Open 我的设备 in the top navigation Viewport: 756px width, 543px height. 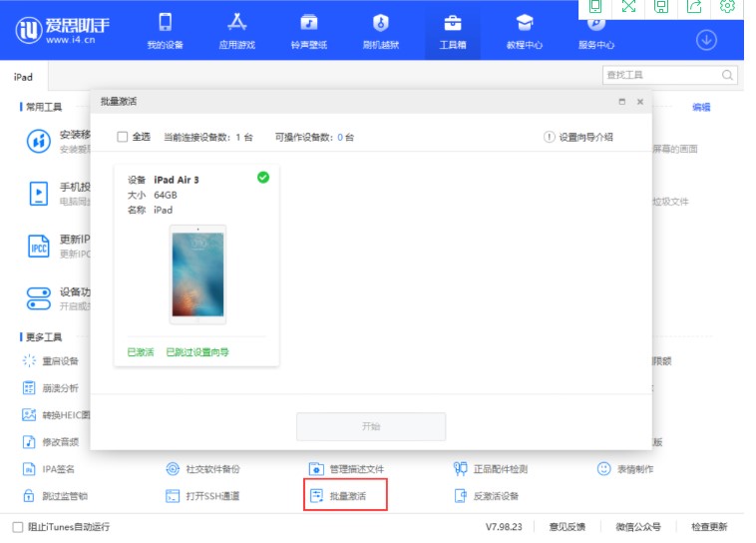coord(165,31)
